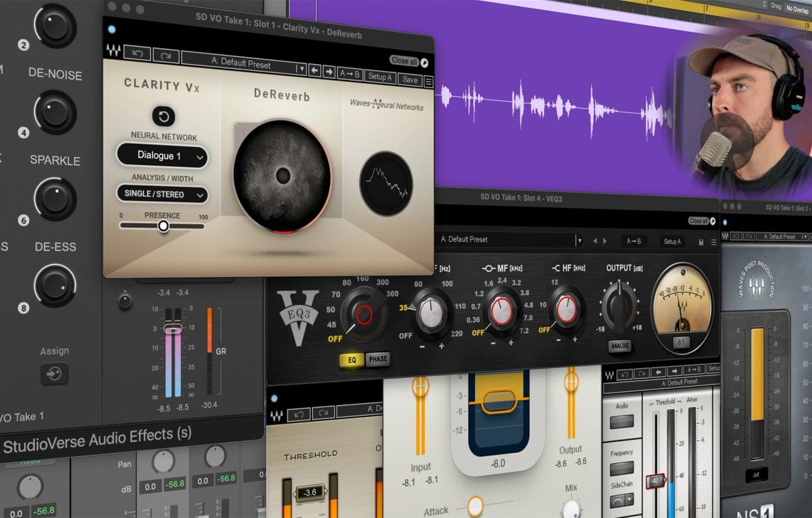This screenshot has height=518, width=812.
Task: Click the GR gain reduction meter
Action: pyautogui.click(x=208, y=351)
